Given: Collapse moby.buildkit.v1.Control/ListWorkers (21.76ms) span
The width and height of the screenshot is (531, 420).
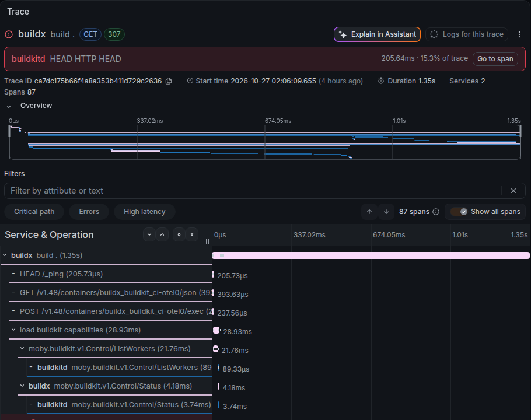Looking at the screenshot, I should click(x=22, y=348).
